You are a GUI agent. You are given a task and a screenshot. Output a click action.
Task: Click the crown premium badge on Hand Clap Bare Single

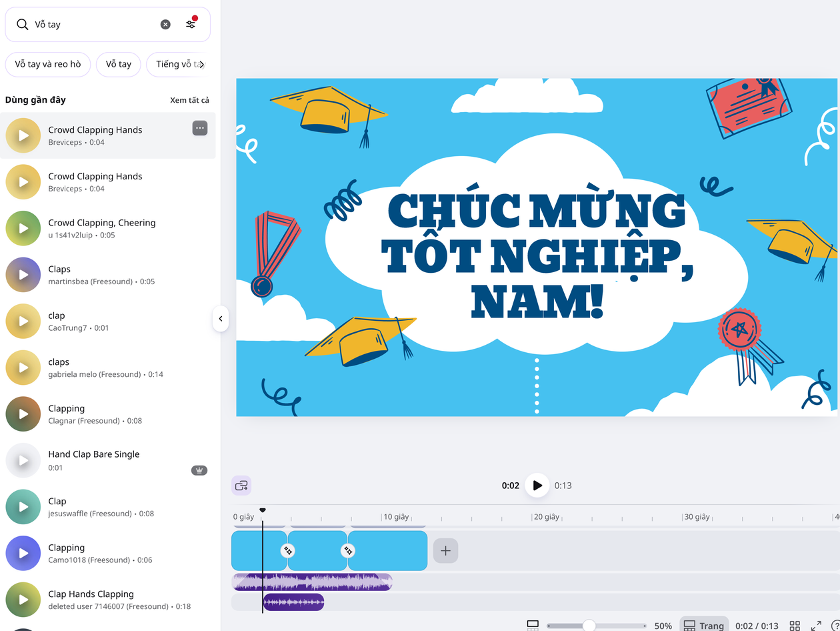[199, 470]
